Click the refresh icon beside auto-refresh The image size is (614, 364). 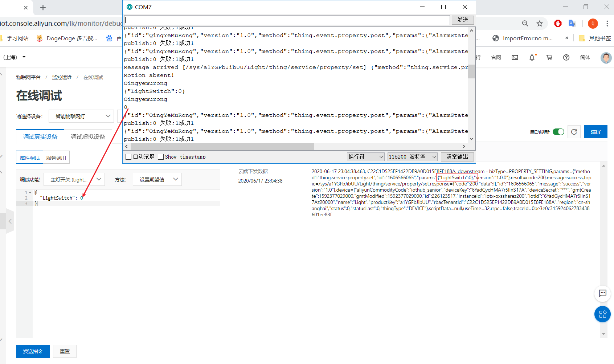[x=574, y=132]
